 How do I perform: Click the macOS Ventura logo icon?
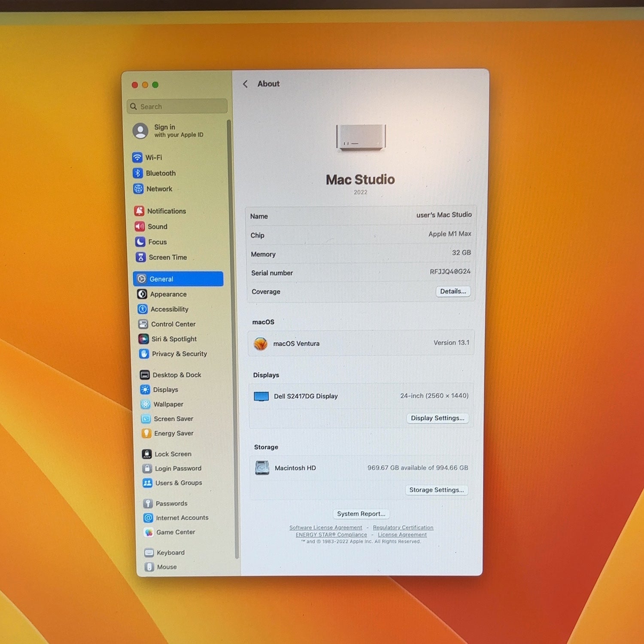[x=261, y=344]
